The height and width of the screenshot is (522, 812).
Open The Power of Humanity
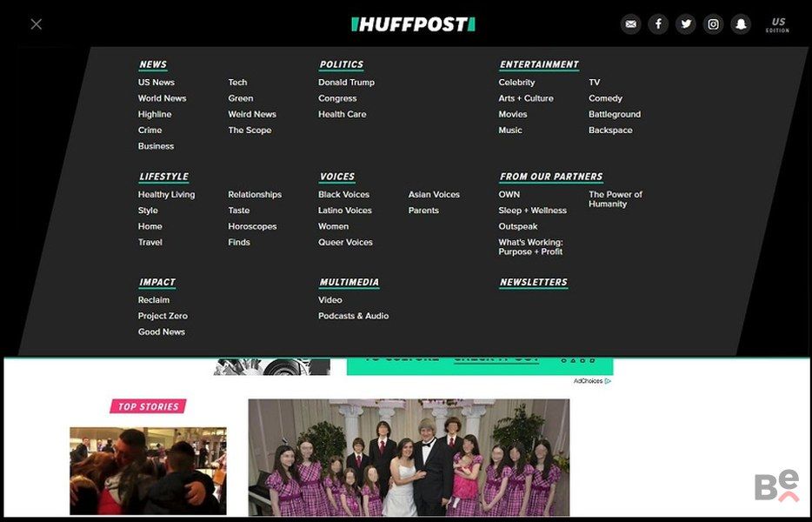click(x=616, y=199)
